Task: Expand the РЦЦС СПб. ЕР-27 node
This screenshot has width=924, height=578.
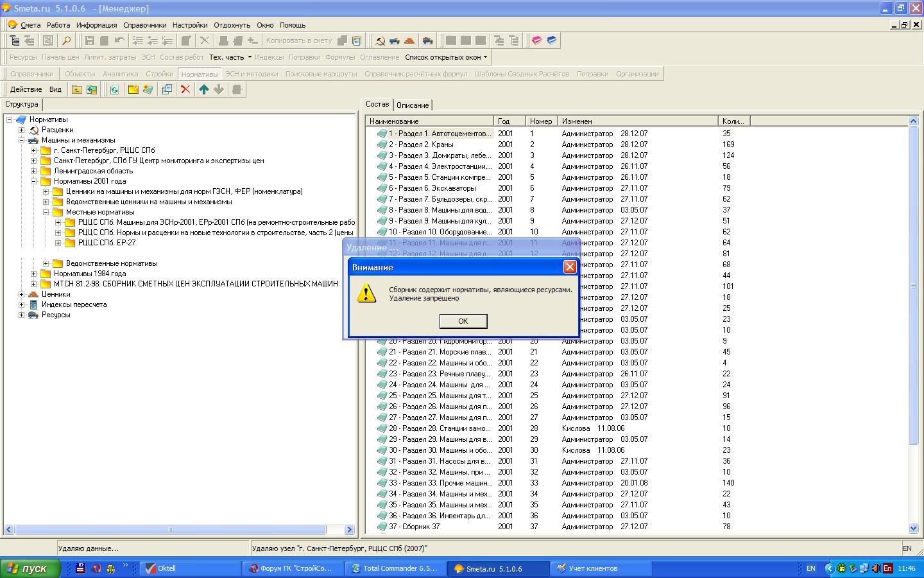Action: pyautogui.click(x=58, y=243)
